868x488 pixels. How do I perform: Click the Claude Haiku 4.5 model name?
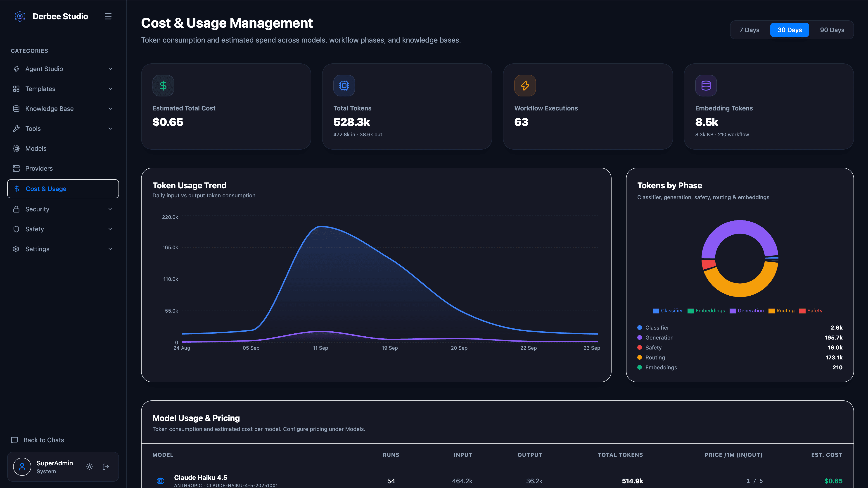click(x=200, y=478)
